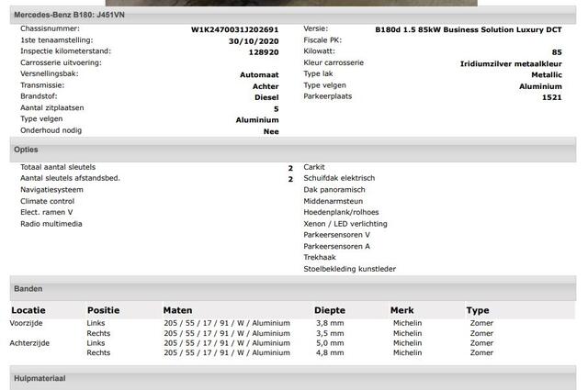Screen dimensions: 588x390
Task: Click the Positie column header
Action: coord(104,310)
